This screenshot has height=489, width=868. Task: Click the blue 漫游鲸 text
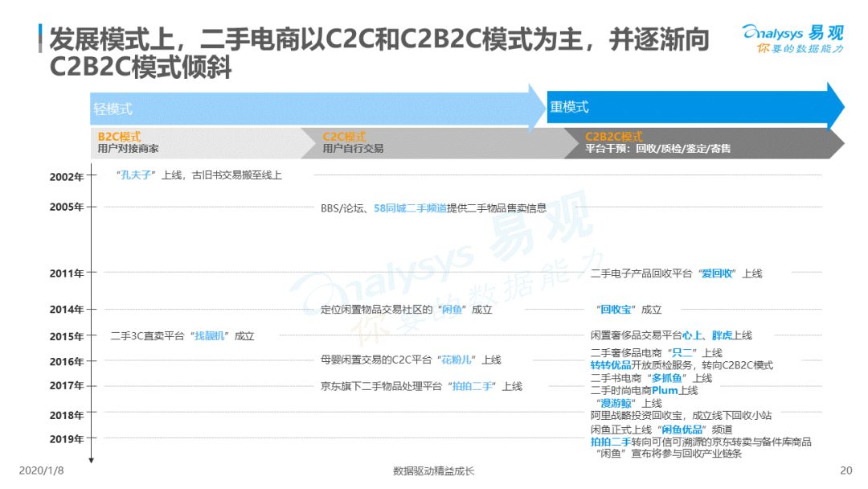(x=616, y=403)
